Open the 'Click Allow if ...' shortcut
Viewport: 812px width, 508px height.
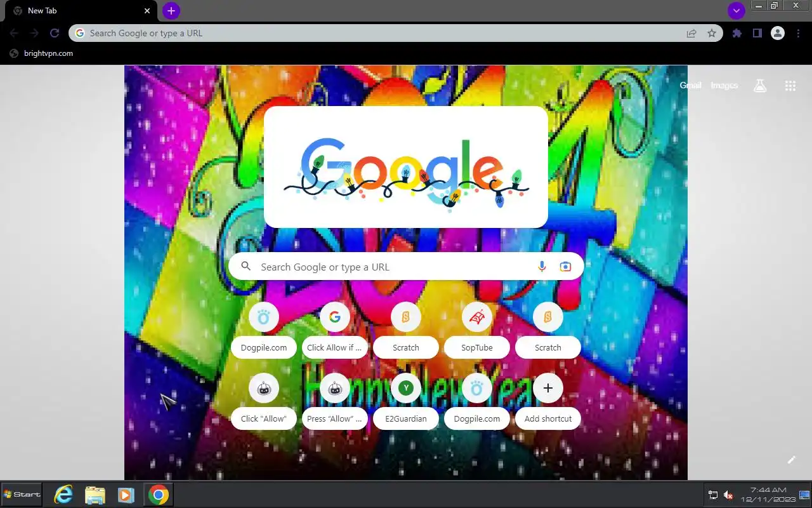click(335, 330)
